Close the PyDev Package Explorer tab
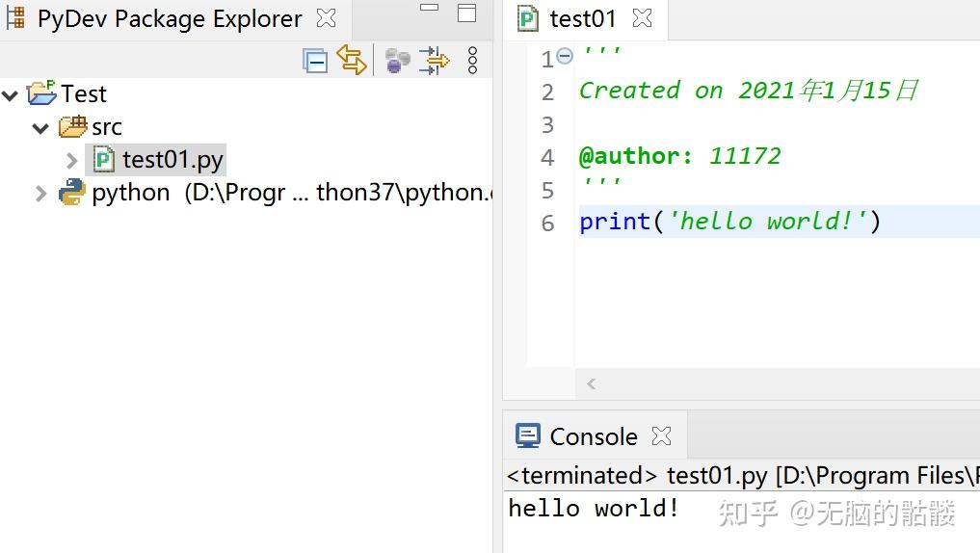The image size is (980, 553). click(x=327, y=18)
